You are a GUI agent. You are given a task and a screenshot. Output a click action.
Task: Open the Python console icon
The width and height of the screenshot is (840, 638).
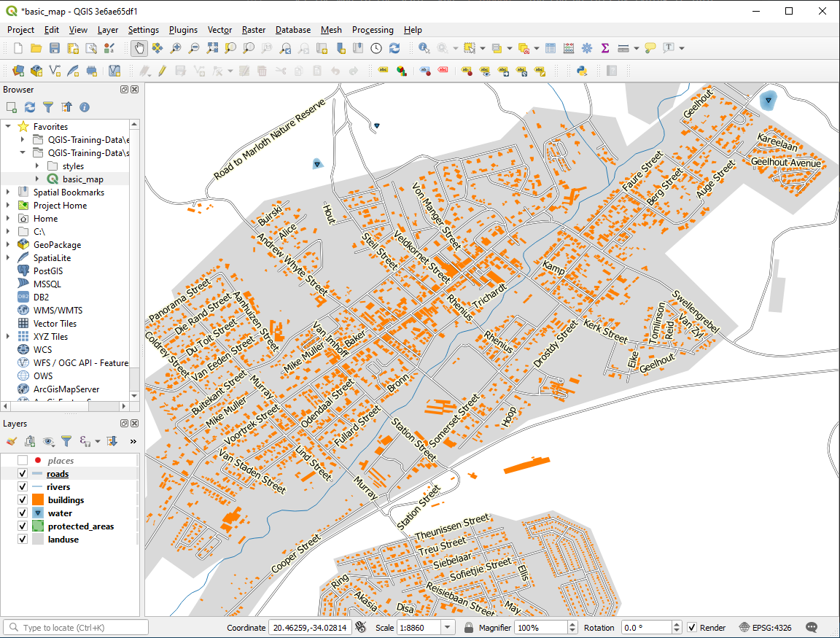click(582, 71)
